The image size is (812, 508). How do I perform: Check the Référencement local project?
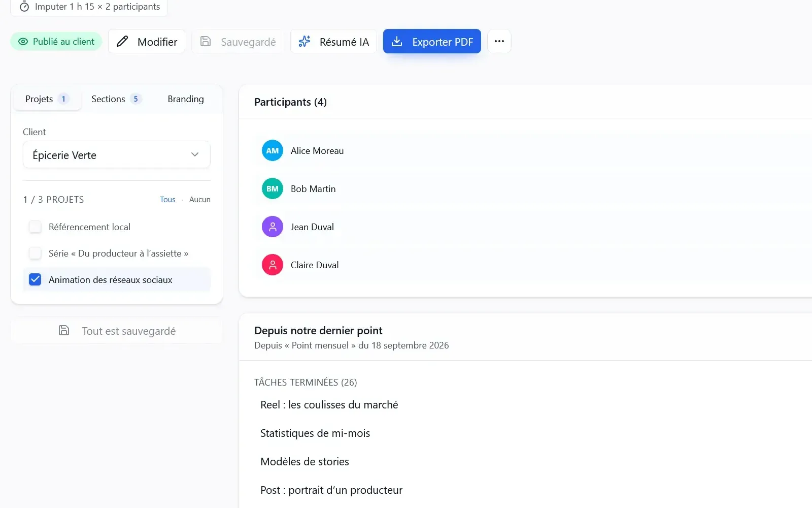35,227
